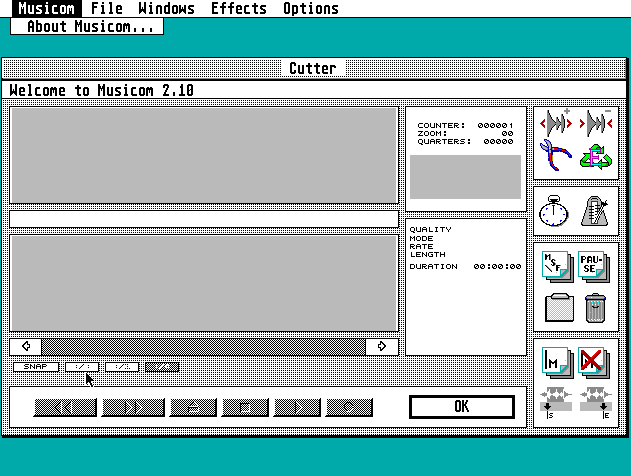
Task: Click the horizontal scrollbar track
Action: pos(203,346)
